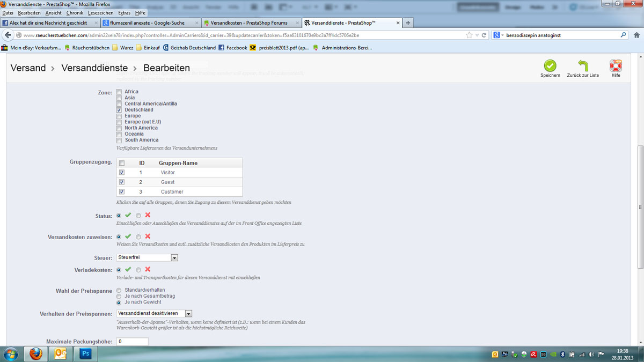Open a new tab with plus icon
Screen dimensions: 644x362
408,23
